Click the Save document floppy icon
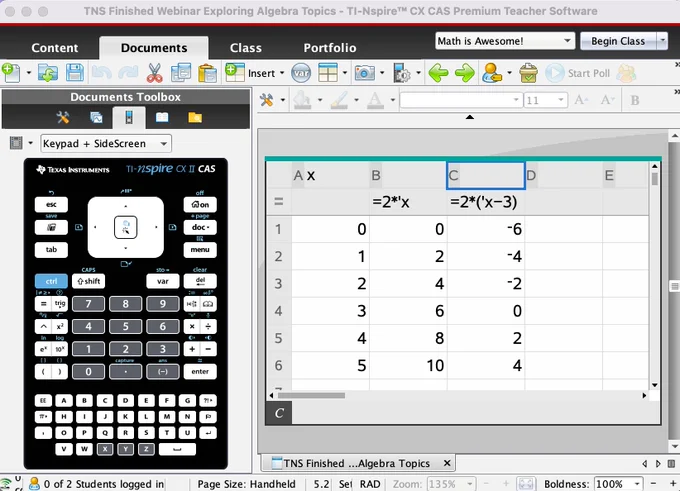The height and width of the screenshot is (491, 680). [x=75, y=72]
